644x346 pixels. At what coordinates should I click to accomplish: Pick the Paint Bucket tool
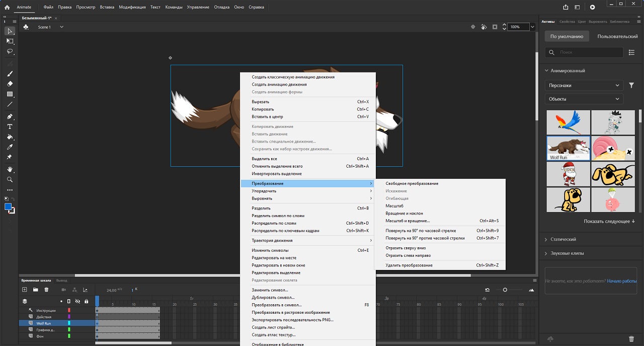point(10,137)
